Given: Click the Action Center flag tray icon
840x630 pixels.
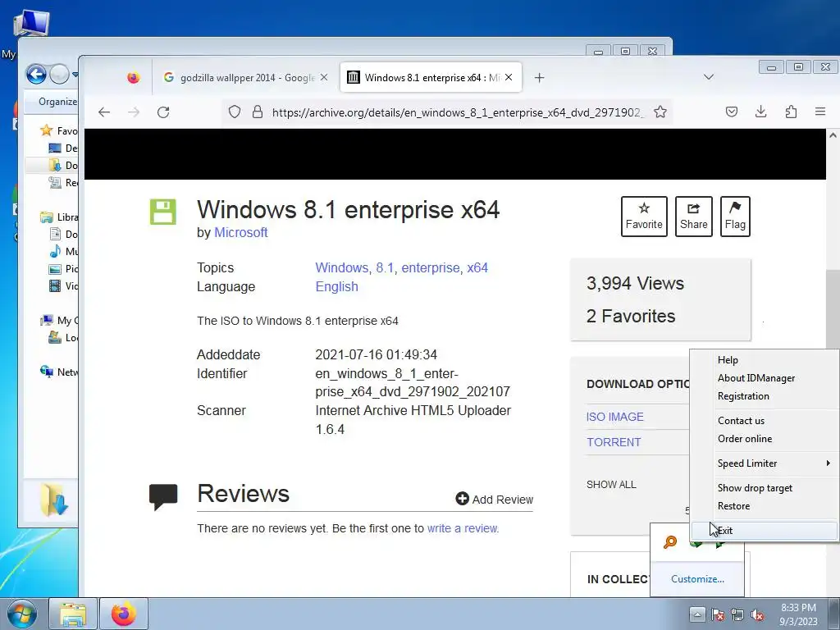Looking at the screenshot, I should coord(718,614).
